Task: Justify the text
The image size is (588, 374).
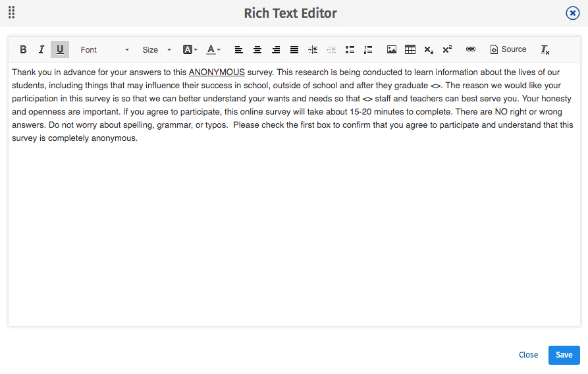Action: click(x=294, y=49)
